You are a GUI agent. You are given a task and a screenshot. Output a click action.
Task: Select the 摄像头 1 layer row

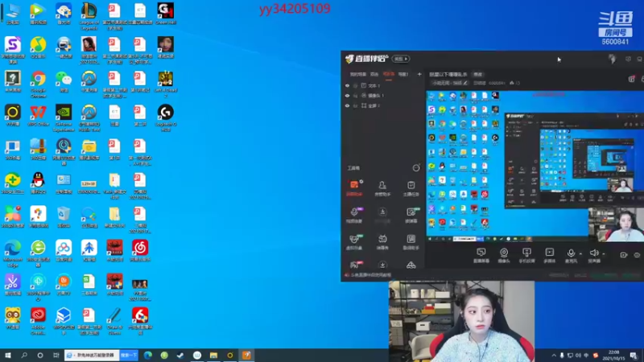tap(383, 96)
